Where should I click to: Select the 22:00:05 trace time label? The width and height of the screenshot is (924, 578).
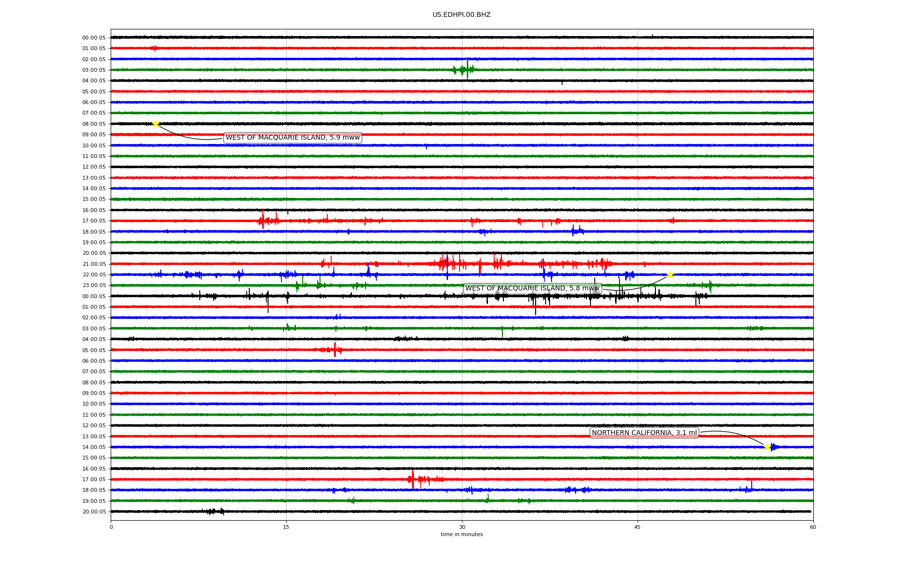[x=94, y=275]
